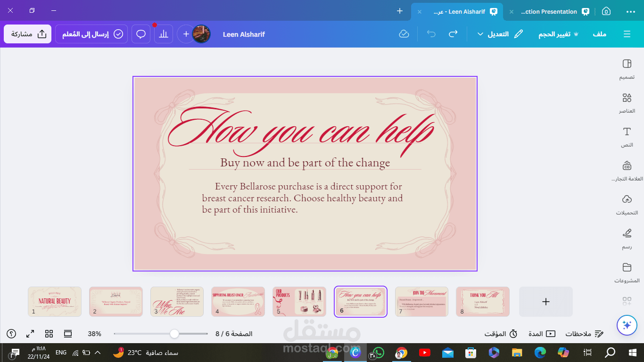Open the العناصر elements panel

click(627, 103)
